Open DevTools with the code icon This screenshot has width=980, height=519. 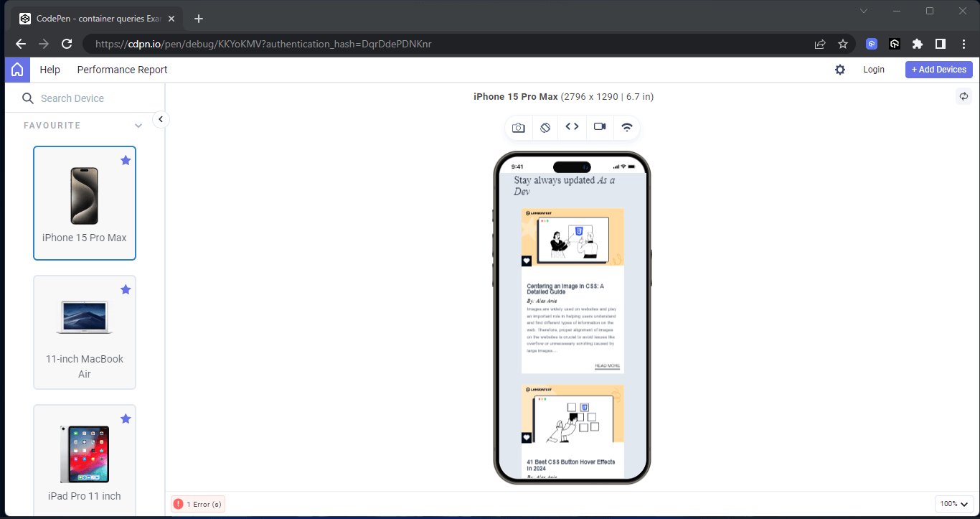pyautogui.click(x=572, y=126)
